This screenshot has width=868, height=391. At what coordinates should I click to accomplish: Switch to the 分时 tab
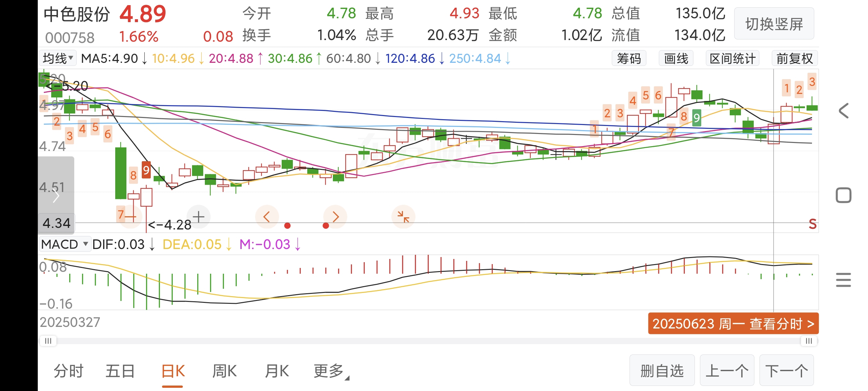point(68,371)
